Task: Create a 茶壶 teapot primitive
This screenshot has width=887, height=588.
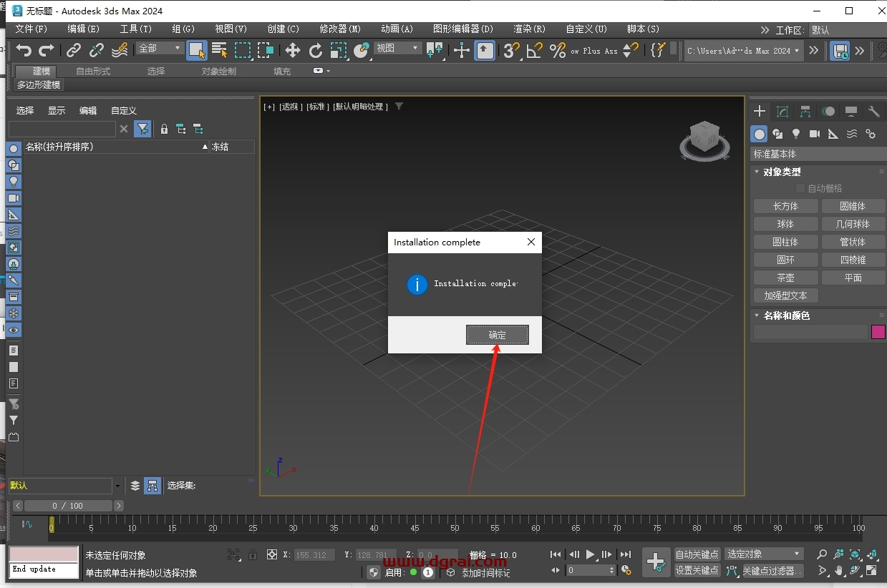Action: coord(785,278)
